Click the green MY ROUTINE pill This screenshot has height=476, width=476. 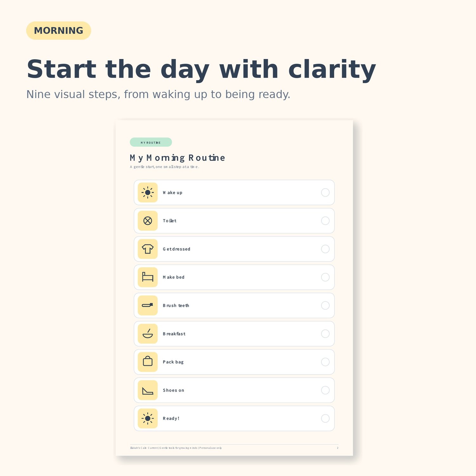(x=151, y=142)
